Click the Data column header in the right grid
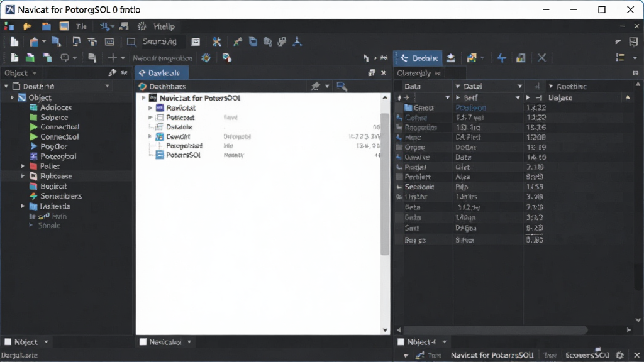This screenshot has width=644, height=362. coord(423,87)
